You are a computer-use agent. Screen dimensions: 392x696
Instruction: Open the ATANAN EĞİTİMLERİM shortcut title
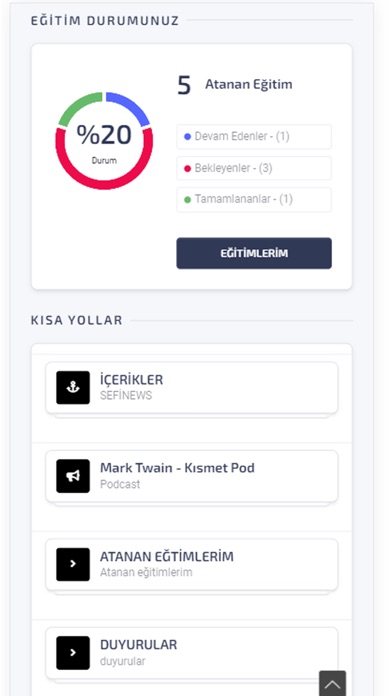[x=166, y=556]
